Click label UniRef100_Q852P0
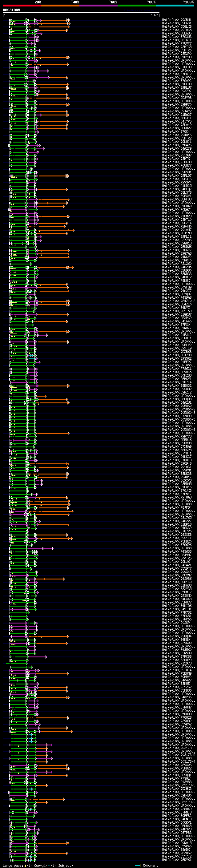Image resolution: width=197 pixels, height=868 pixels. tap(177, 54)
